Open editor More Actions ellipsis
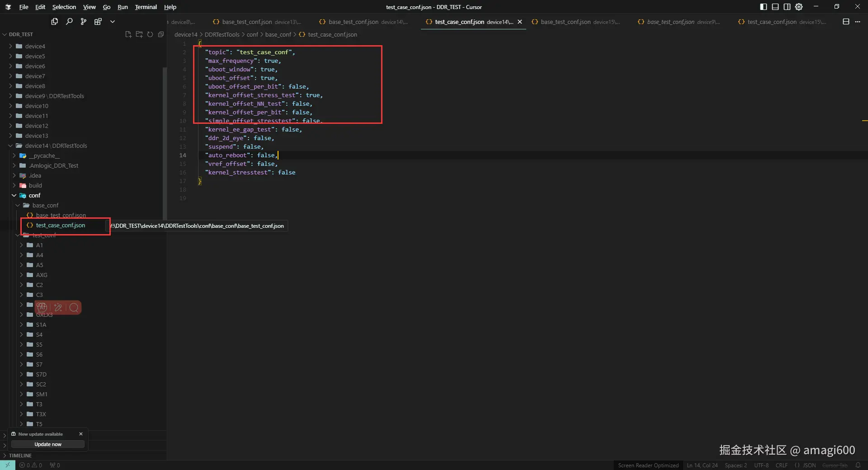868x470 pixels. 858,22
